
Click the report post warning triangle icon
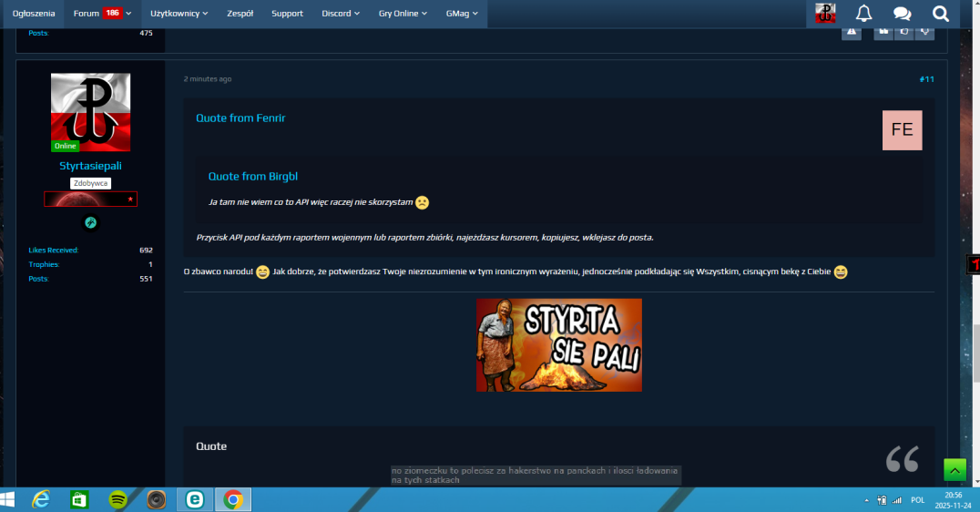852,31
